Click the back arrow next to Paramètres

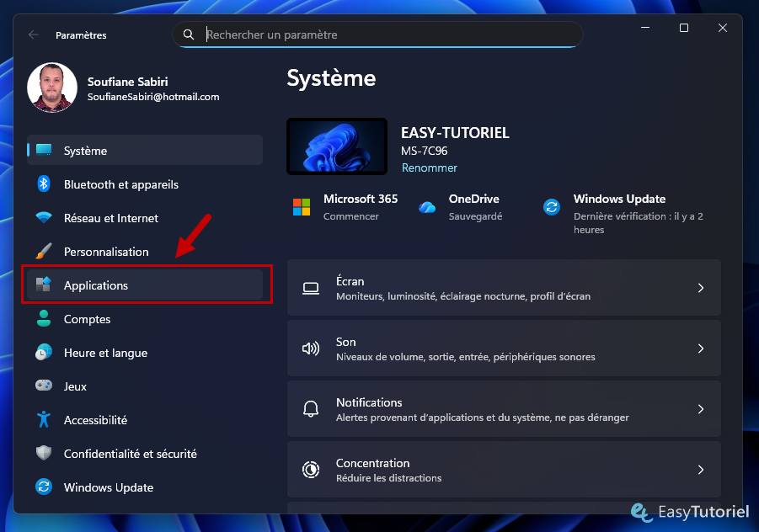[x=34, y=35]
